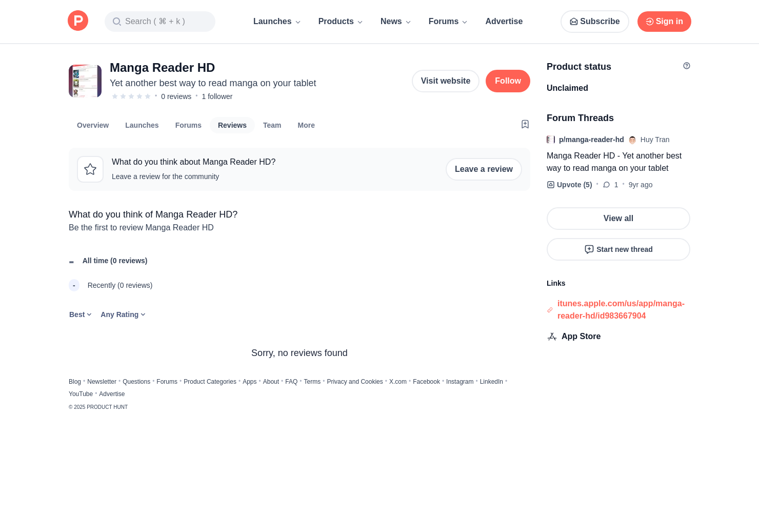This screenshot has height=532, width=759.
Task: Click the Product Hunt logo icon
Action: 78,21
